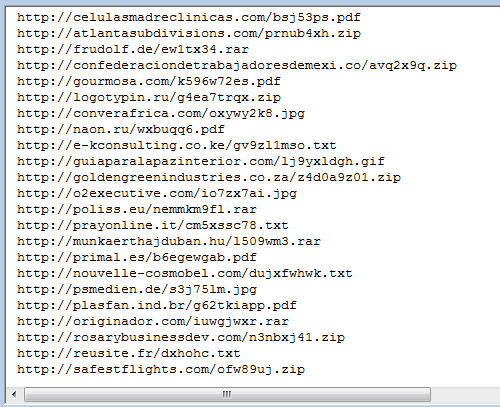This screenshot has width=500, height=407.
Task: Select the o2executive.com jpg line
Action: (157, 193)
